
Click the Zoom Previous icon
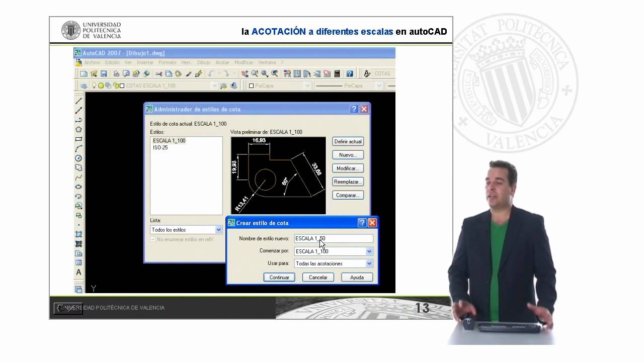274,73
